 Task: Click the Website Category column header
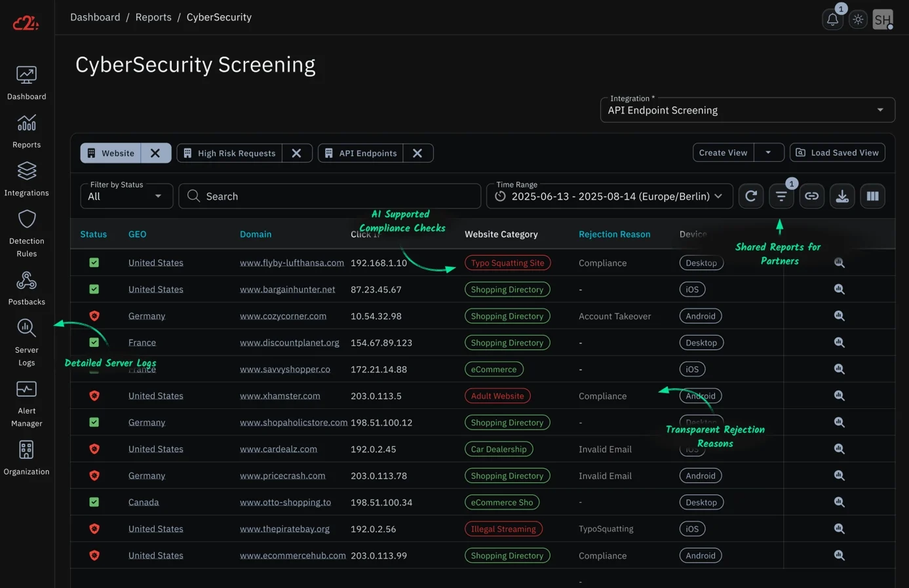pos(501,234)
